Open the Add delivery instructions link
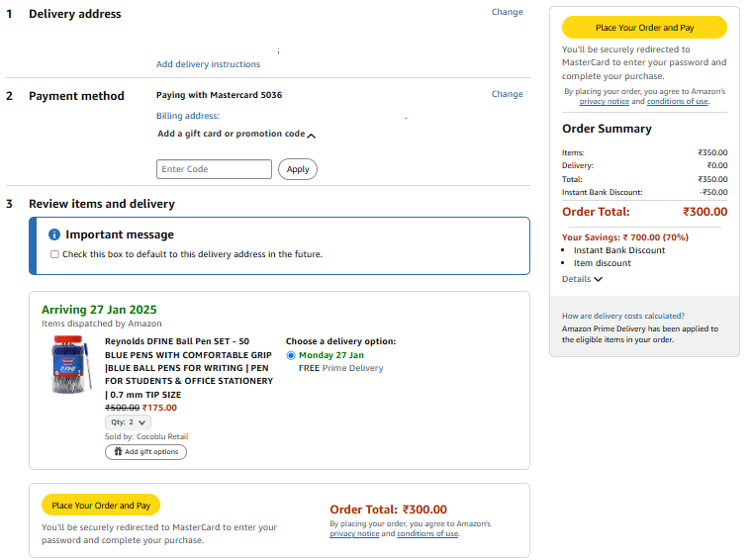The width and height of the screenshot is (750, 560). [208, 64]
